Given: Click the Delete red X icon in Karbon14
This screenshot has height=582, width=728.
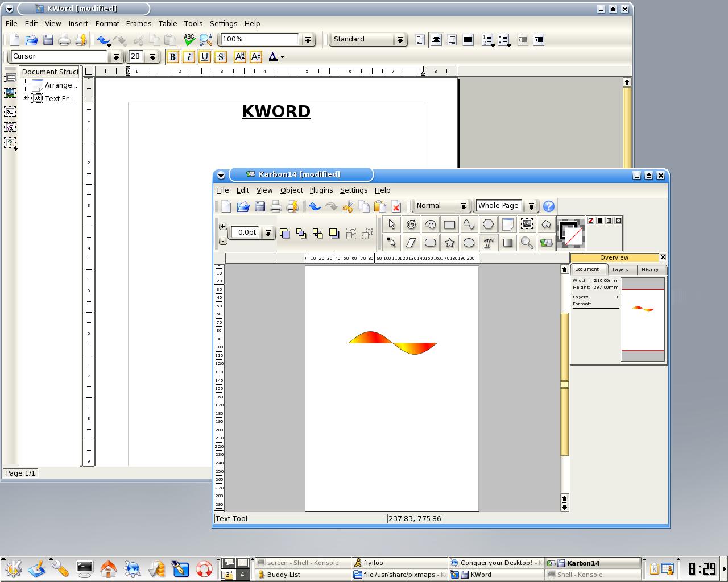Looking at the screenshot, I should 396,206.
